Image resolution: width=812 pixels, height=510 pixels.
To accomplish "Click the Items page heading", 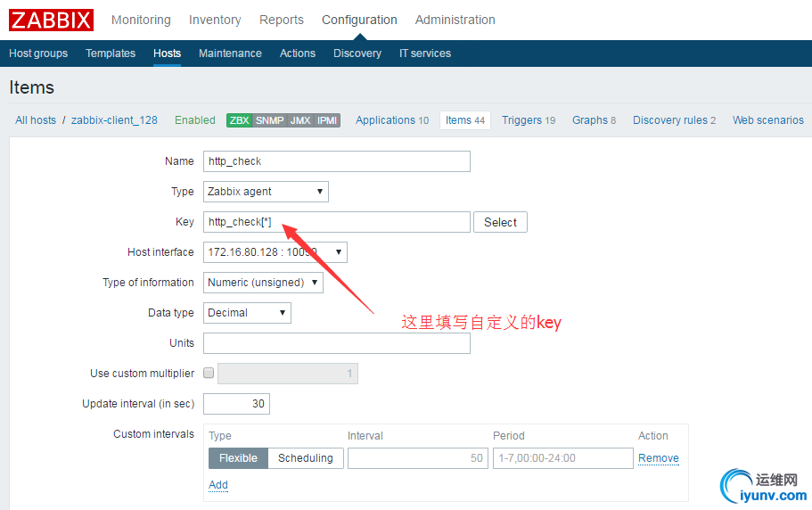I will coord(31,87).
